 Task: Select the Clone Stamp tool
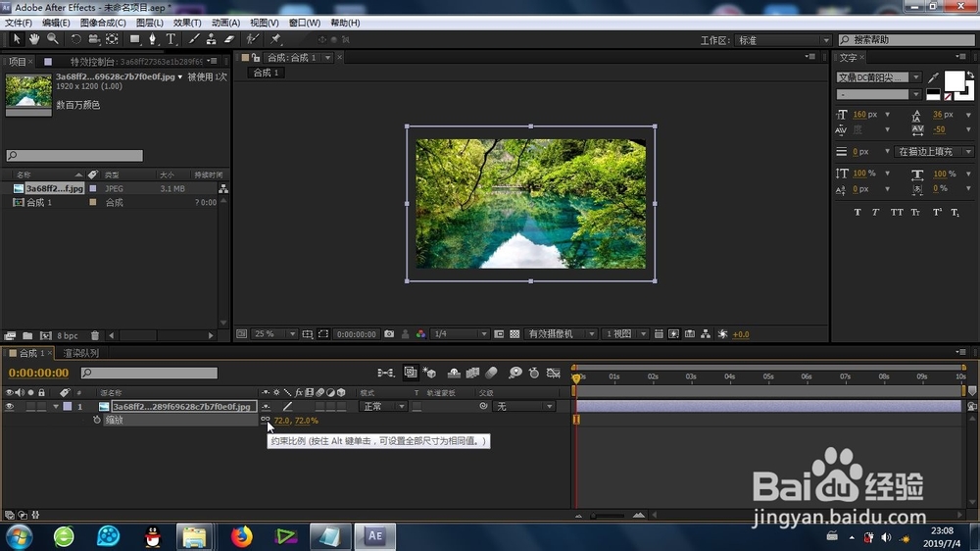[x=212, y=39]
